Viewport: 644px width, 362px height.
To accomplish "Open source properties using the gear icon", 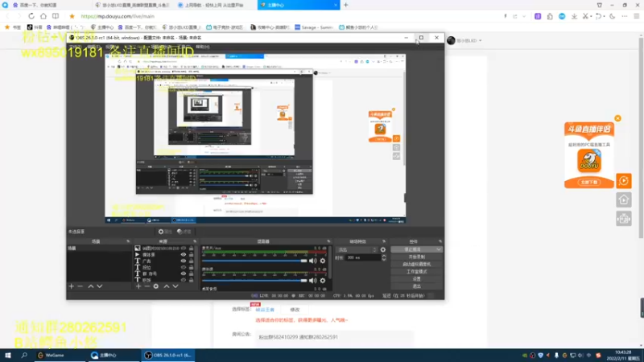I will point(156,286).
